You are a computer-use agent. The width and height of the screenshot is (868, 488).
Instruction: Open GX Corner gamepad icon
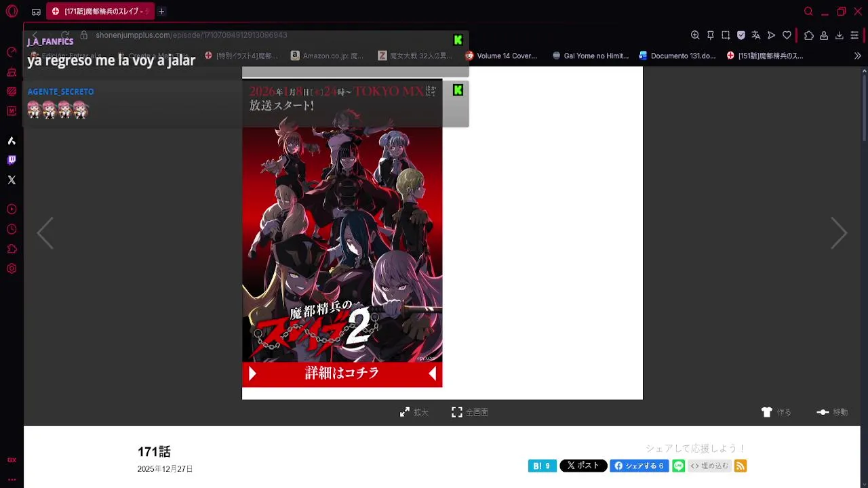36,12
